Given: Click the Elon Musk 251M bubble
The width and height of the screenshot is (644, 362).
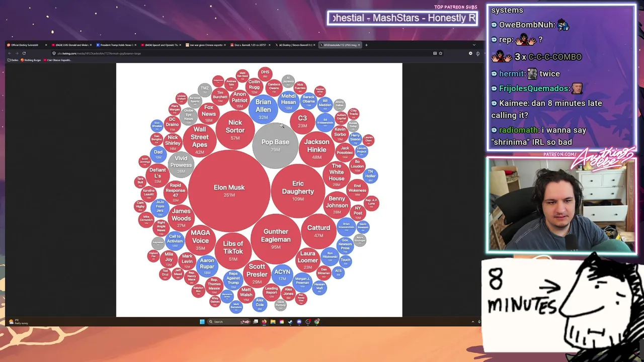Looking at the screenshot, I should click(x=229, y=191).
